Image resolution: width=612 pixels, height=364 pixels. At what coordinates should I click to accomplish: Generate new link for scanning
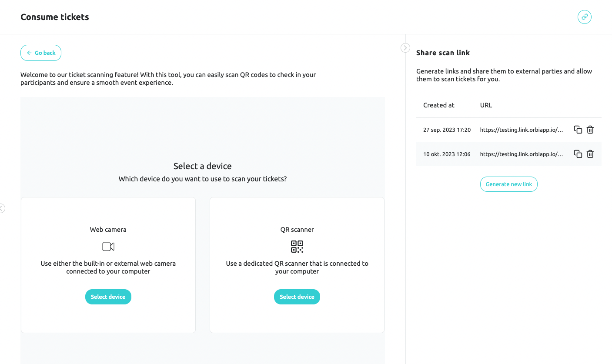[509, 184]
